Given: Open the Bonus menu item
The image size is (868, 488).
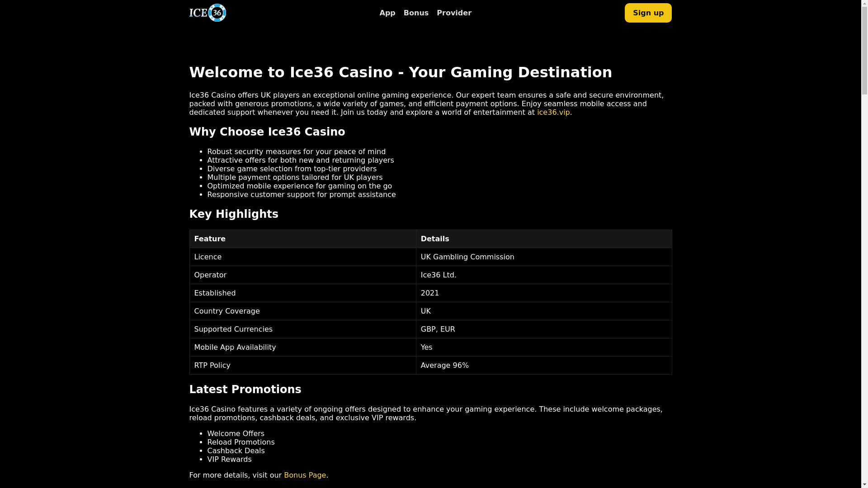Looking at the screenshot, I should [x=416, y=13].
